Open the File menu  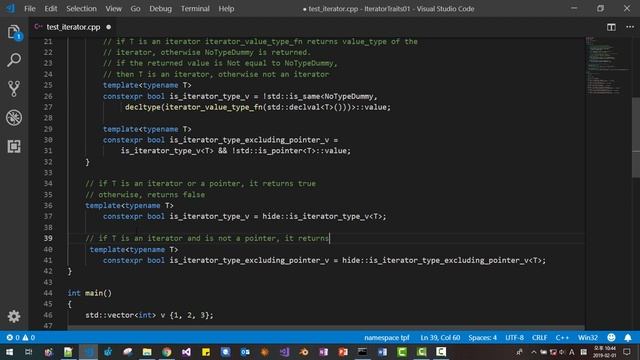(30, 9)
